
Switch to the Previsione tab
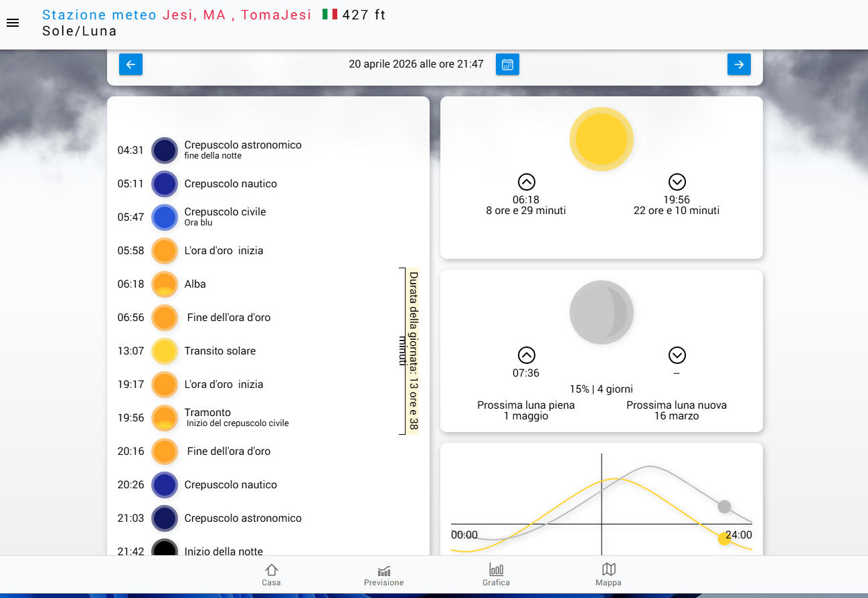coord(383,575)
